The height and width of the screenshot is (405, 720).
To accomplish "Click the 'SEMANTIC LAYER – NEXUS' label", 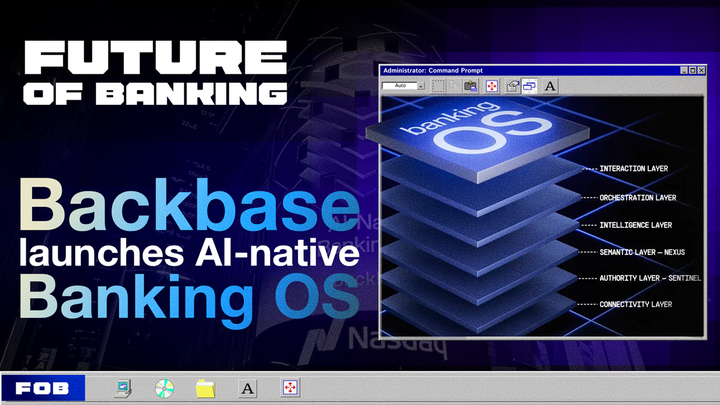I will (642, 252).
